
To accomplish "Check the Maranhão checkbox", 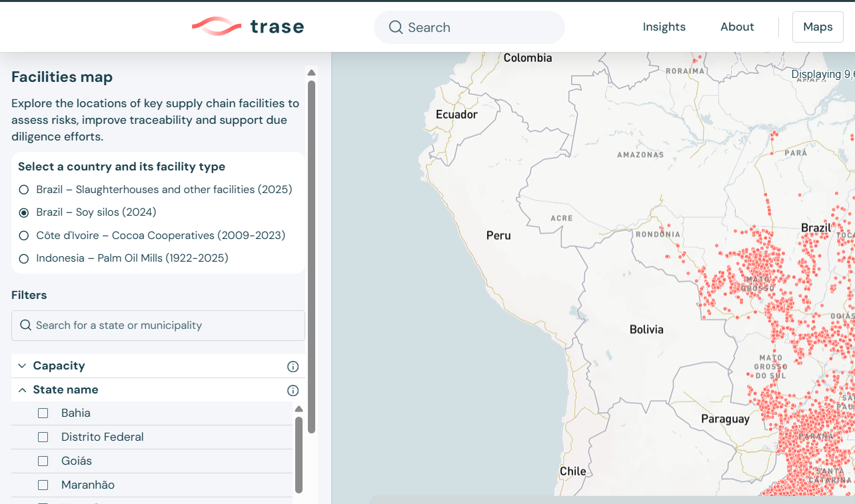I will click(43, 485).
